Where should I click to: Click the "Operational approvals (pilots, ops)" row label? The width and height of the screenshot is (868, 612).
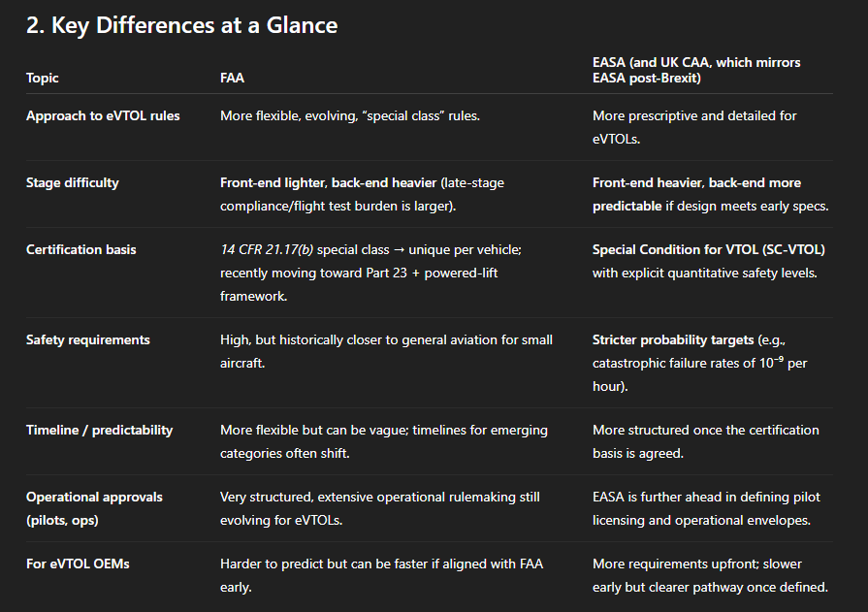(94, 506)
